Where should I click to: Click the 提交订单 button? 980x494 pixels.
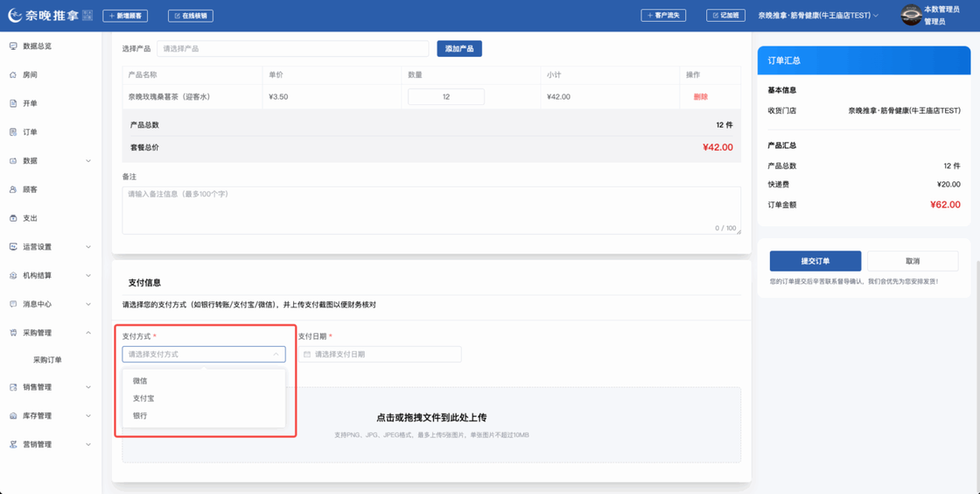(815, 261)
